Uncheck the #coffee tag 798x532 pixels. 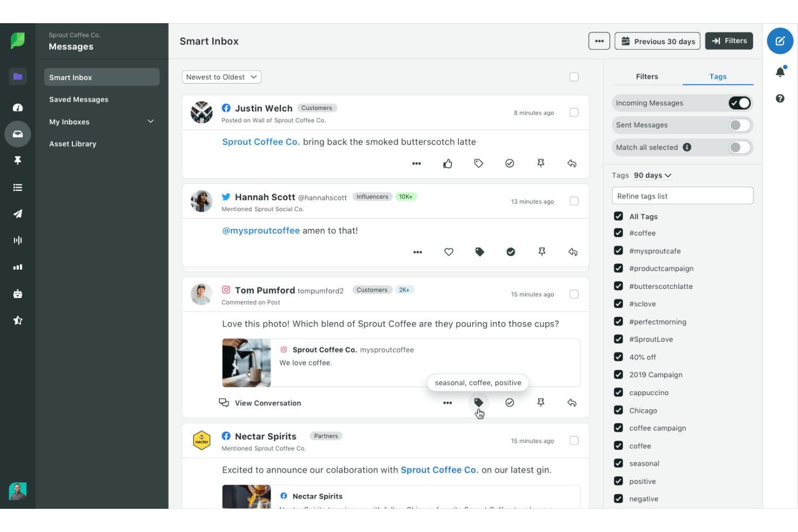618,233
